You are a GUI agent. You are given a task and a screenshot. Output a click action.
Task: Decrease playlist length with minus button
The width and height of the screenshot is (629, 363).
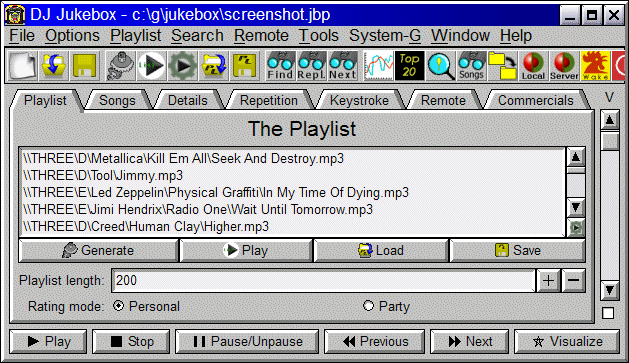573,280
